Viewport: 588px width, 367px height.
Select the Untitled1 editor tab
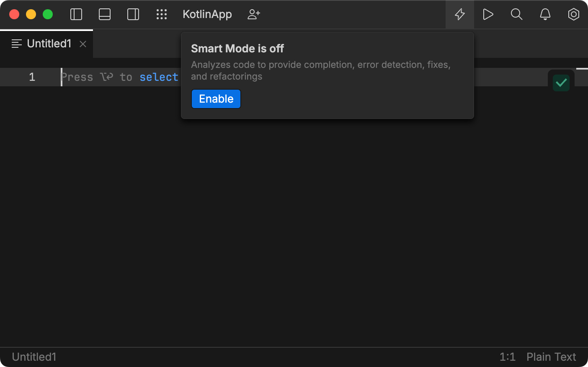tap(49, 43)
